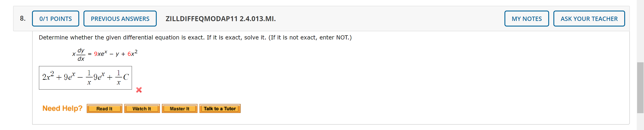This screenshot has height=130, width=644.
Task: Click the 0/1 POINTS score indicator
Action: (56, 18)
